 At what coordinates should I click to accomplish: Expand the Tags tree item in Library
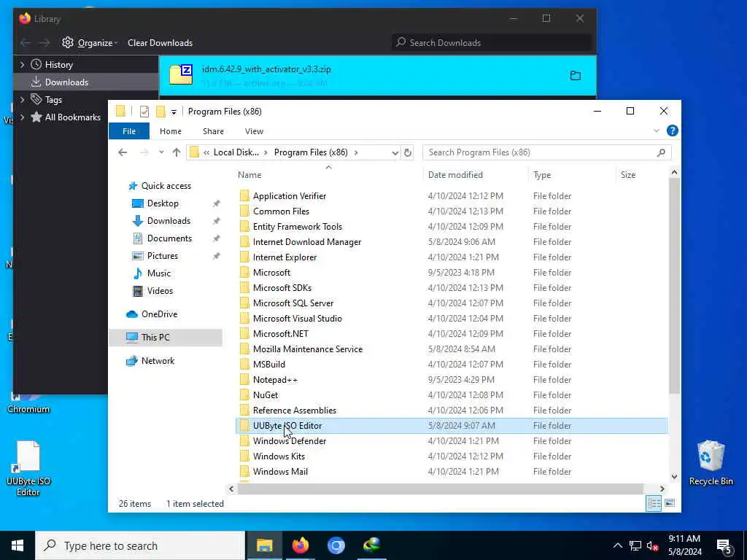pyautogui.click(x=22, y=99)
